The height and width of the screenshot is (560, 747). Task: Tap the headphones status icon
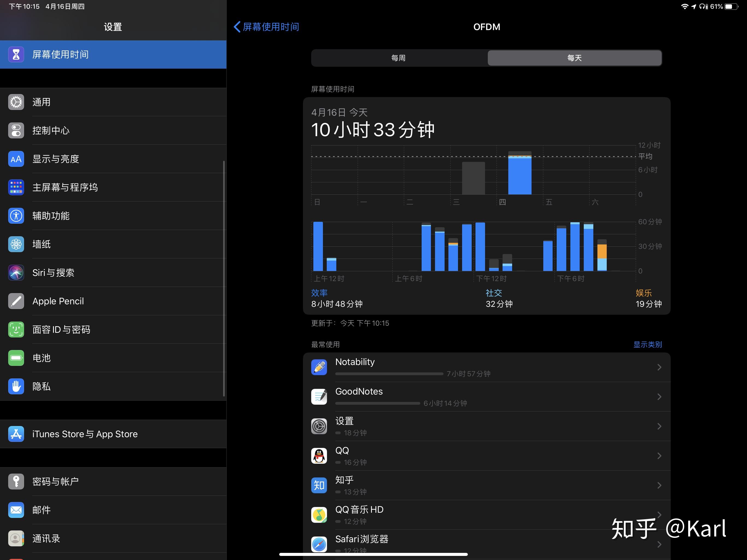pos(704,6)
